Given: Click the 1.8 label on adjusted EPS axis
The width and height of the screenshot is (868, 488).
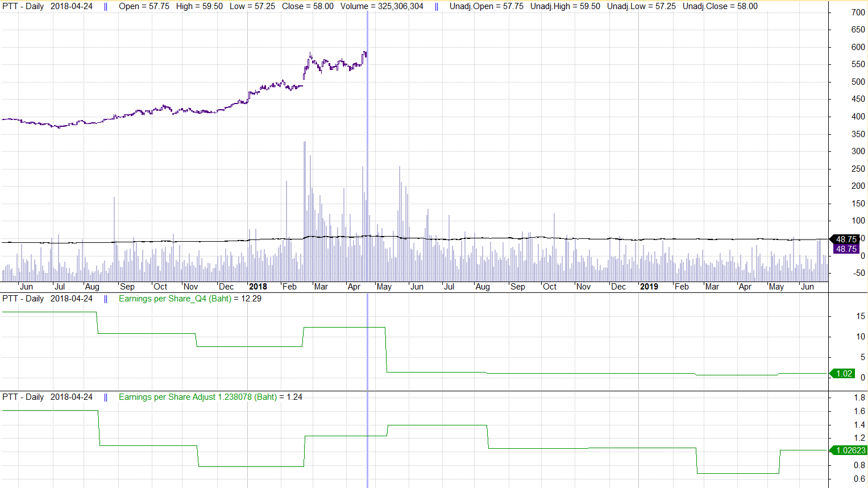Looking at the screenshot, I should click(859, 398).
